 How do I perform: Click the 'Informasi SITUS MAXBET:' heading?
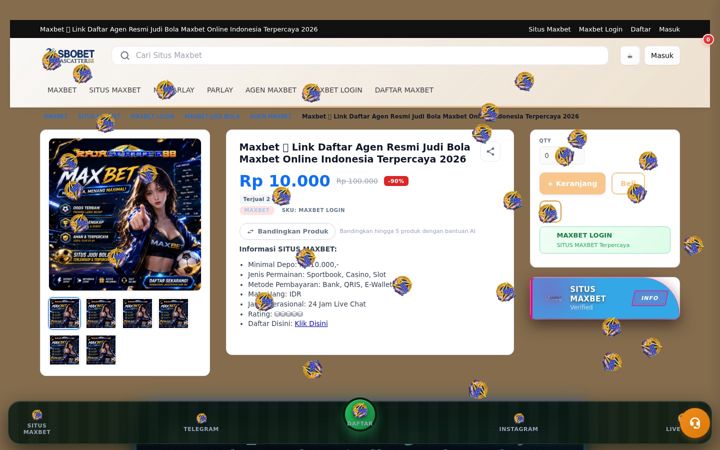click(x=288, y=249)
